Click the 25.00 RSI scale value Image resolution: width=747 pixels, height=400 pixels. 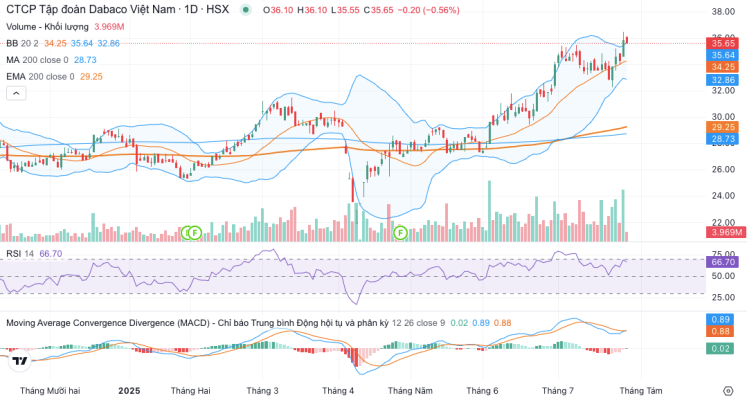pos(723,297)
